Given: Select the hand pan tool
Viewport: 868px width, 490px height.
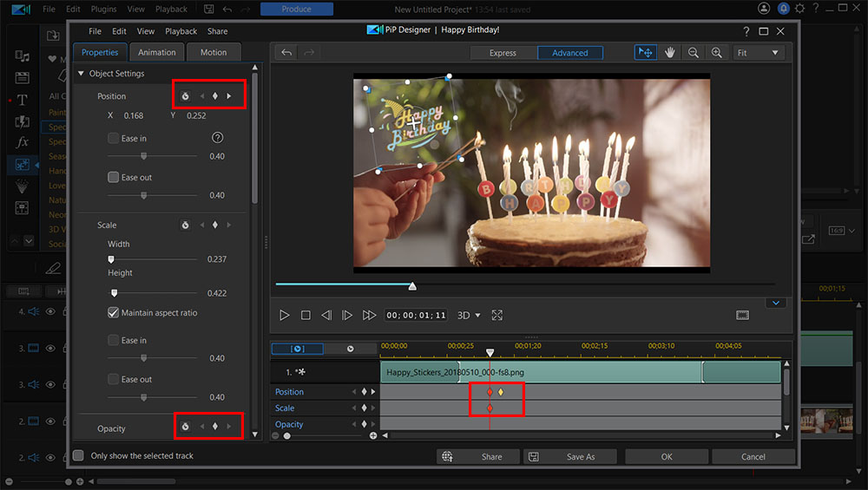Looking at the screenshot, I should (670, 53).
